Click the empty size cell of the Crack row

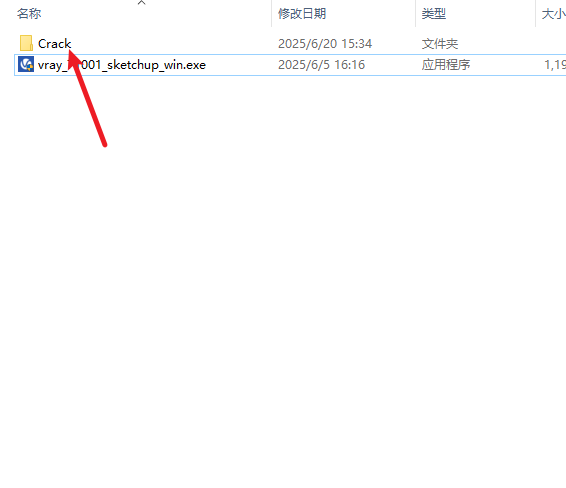pyautogui.click(x=551, y=44)
